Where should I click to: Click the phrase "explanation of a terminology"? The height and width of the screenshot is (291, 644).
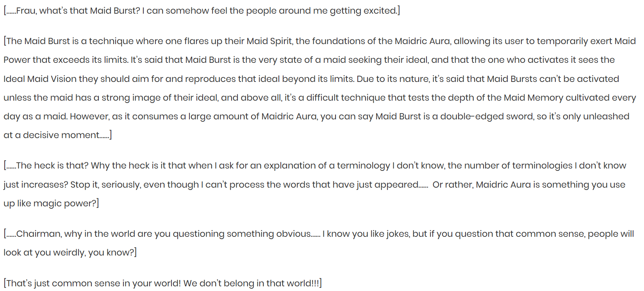click(x=327, y=165)
